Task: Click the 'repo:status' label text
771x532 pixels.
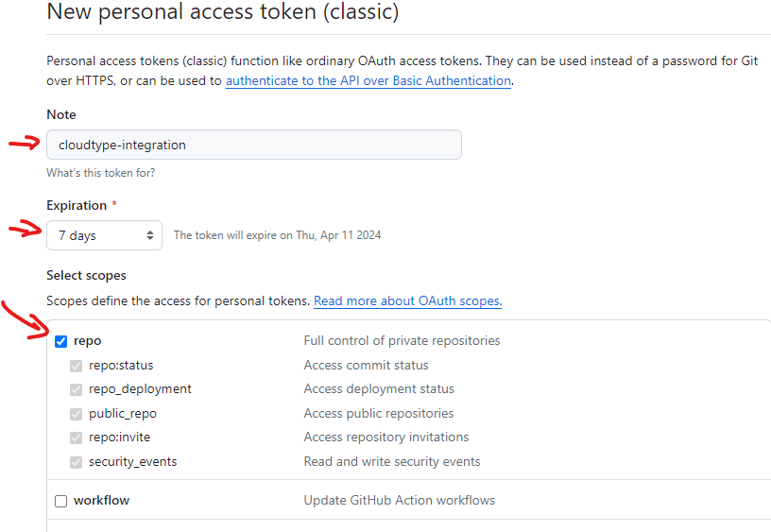Action: [x=121, y=366]
